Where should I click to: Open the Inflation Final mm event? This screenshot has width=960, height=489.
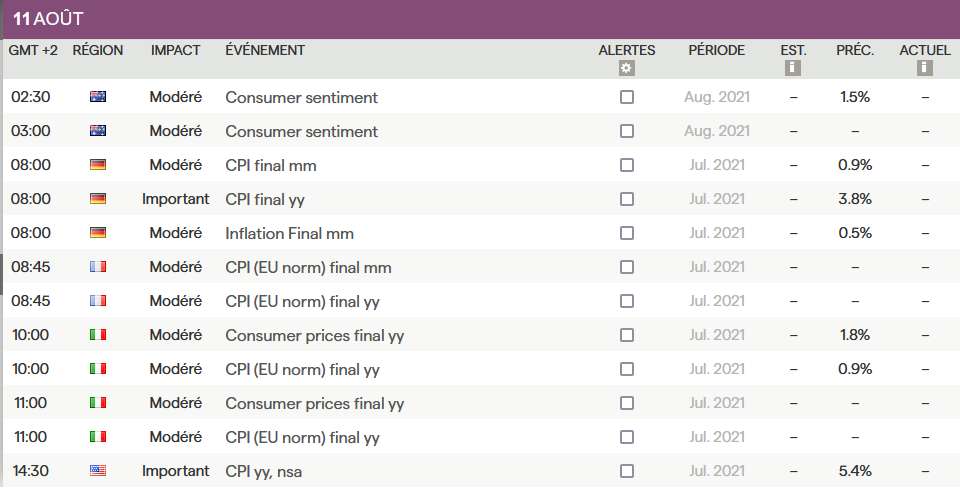(290, 233)
